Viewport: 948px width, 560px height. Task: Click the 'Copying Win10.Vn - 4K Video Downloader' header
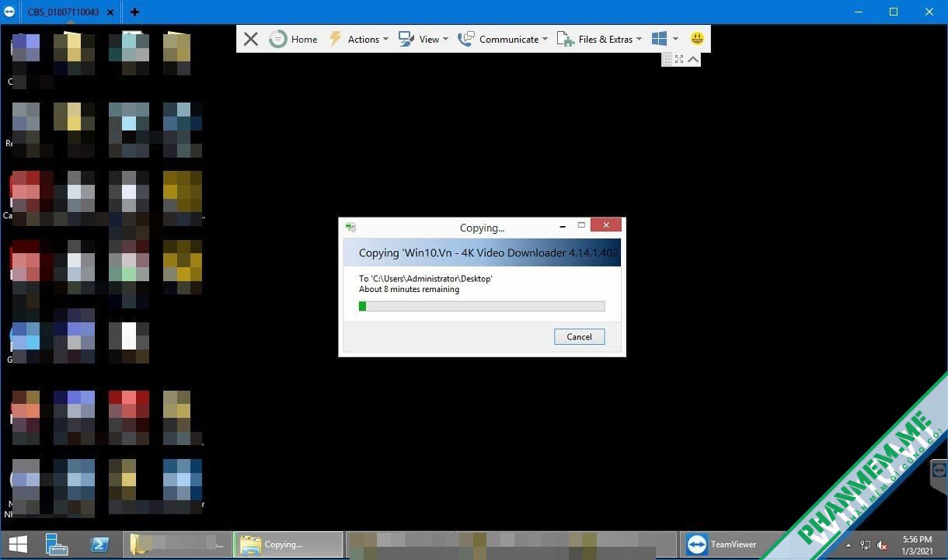click(x=482, y=252)
